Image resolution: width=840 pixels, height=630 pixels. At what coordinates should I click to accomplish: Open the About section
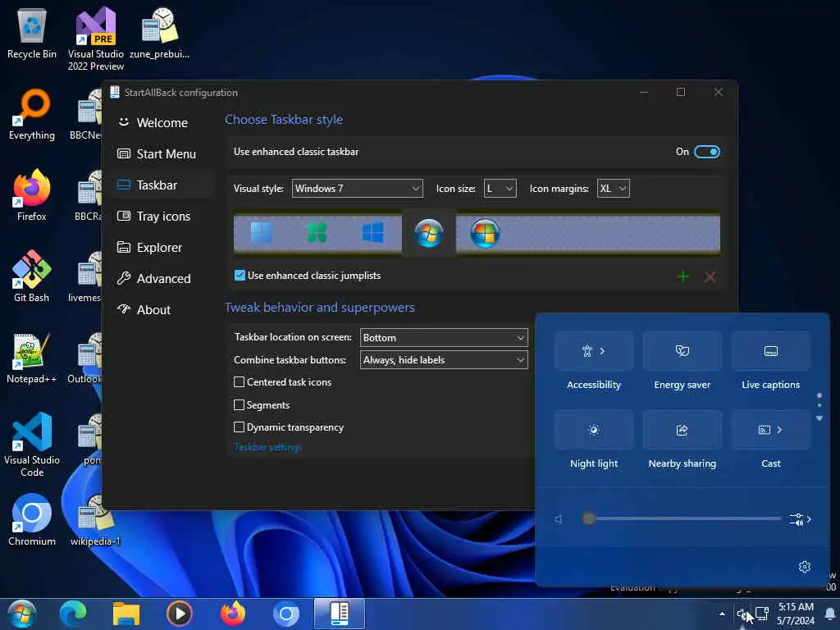[162, 309]
